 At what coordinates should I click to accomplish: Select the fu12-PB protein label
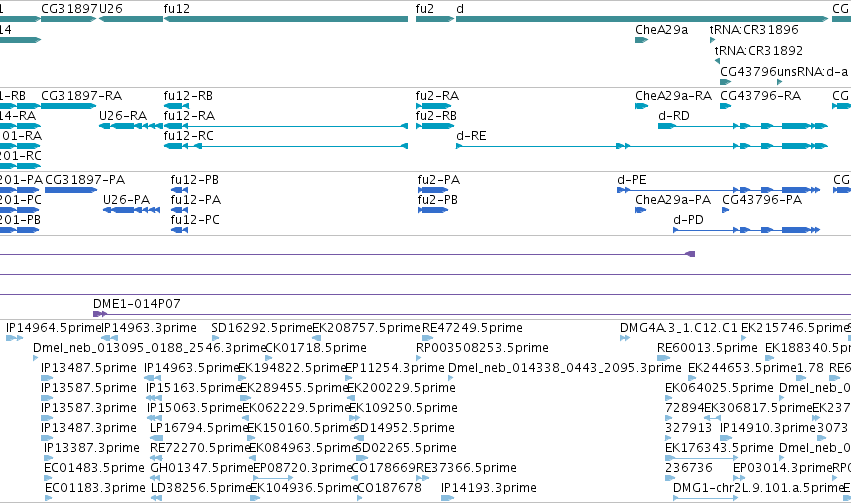[x=195, y=180]
